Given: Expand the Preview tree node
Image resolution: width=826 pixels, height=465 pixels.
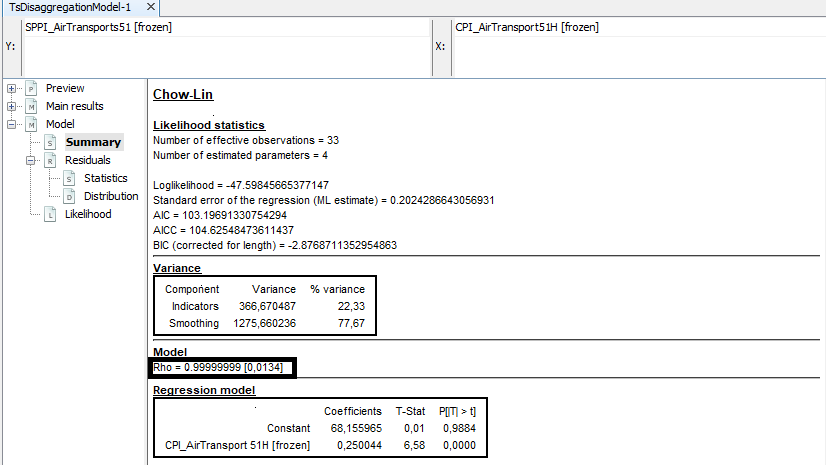Looking at the screenshot, I should [x=11, y=89].
